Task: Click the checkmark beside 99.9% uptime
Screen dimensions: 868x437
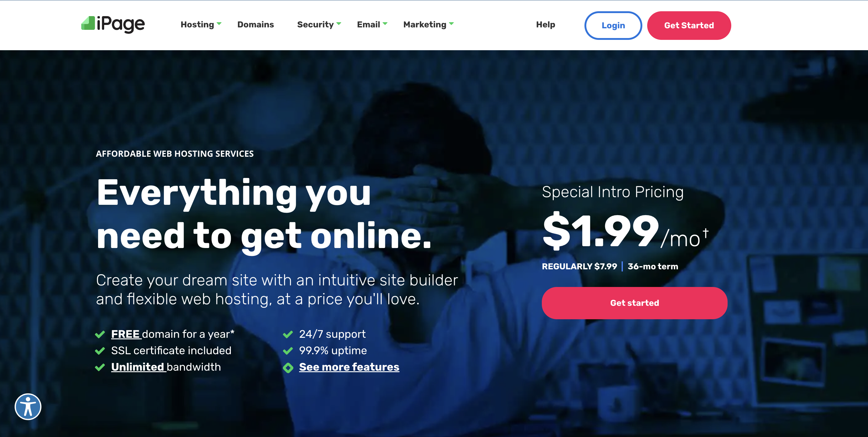Action: click(x=288, y=351)
